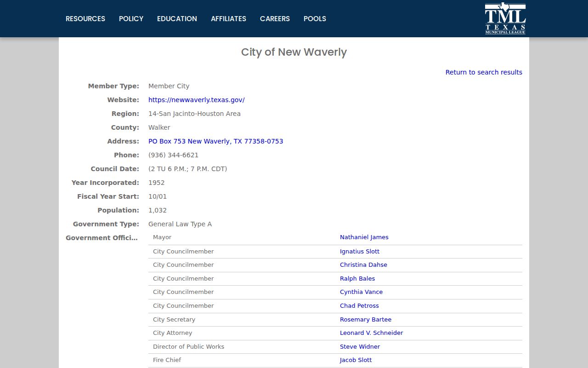Click the City Secretary title text
The height and width of the screenshot is (368, 588).
[174, 320]
